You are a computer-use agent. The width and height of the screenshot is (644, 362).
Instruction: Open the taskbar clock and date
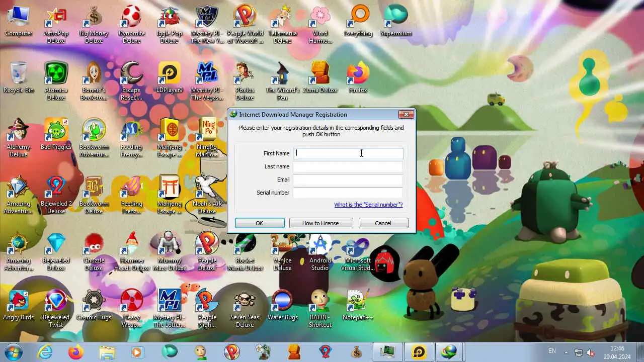click(617, 352)
